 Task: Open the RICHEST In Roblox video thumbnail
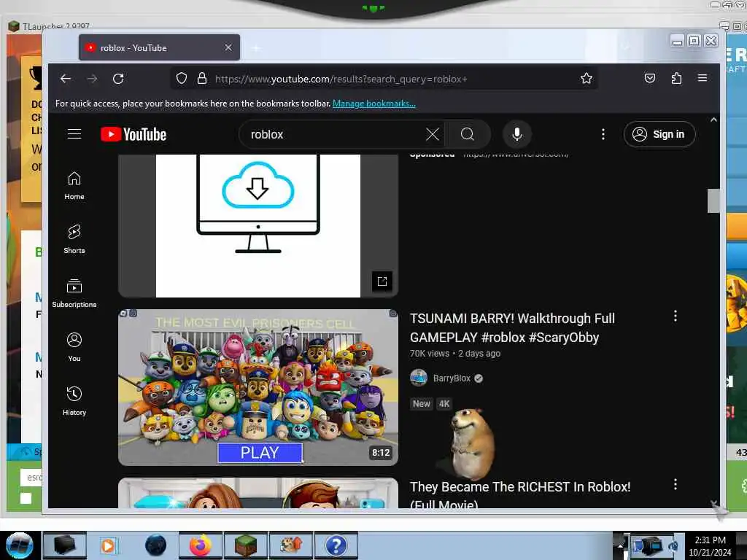(258, 494)
